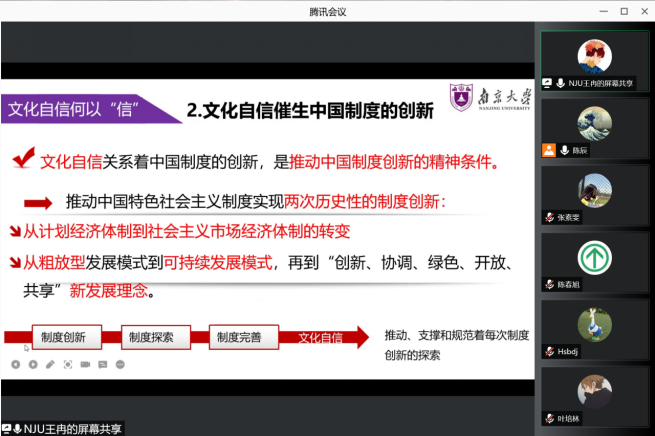Click the 制度完善 box on the slide
Image resolution: width=655 pixels, height=436 pixels.
(240, 337)
